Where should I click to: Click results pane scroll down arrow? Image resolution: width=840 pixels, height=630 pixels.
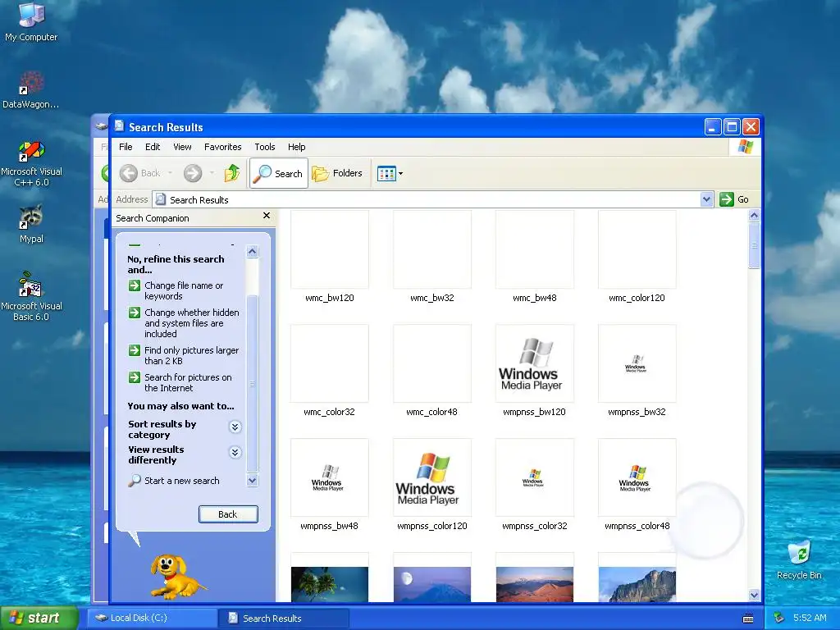pos(755,596)
